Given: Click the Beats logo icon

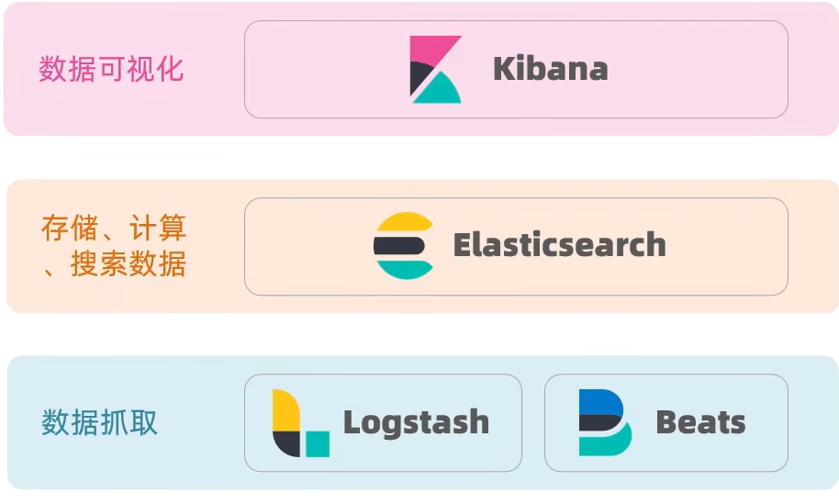Looking at the screenshot, I should pyautogui.click(x=605, y=422).
